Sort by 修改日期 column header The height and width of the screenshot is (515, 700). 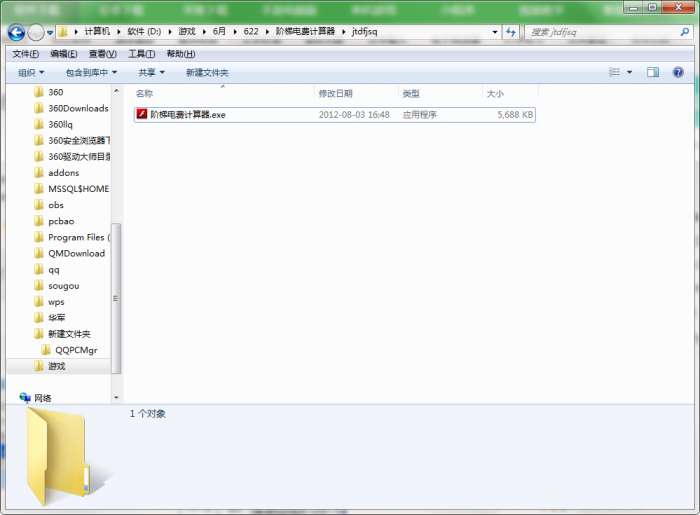(356, 93)
